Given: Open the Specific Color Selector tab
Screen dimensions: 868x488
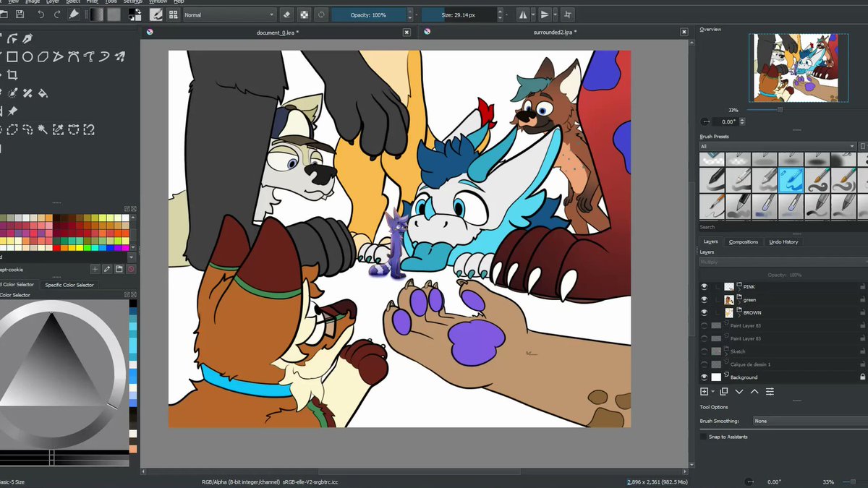Looking at the screenshot, I should [x=69, y=285].
